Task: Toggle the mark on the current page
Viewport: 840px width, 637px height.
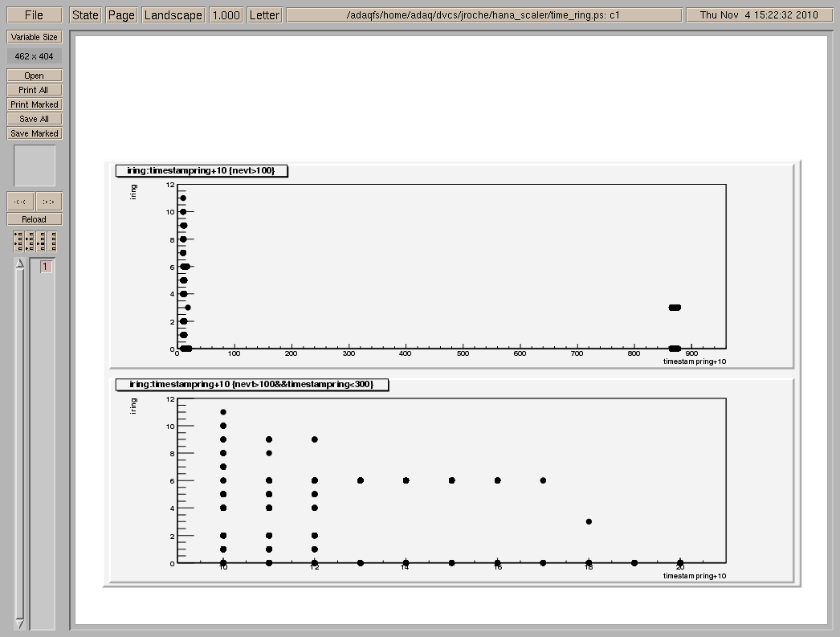Action: [41, 242]
